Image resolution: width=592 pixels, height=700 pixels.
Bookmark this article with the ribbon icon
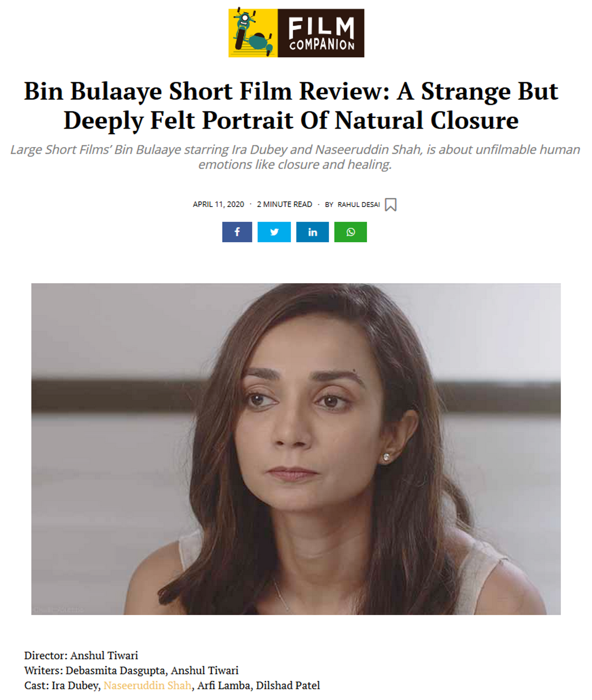click(x=391, y=205)
